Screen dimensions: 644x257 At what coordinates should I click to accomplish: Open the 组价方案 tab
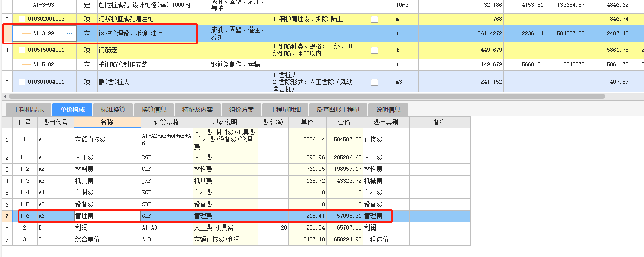click(x=242, y=109)
